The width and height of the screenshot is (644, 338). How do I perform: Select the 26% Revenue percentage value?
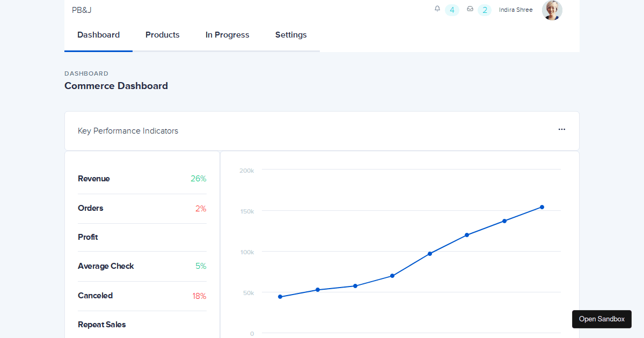click(199, 179)
